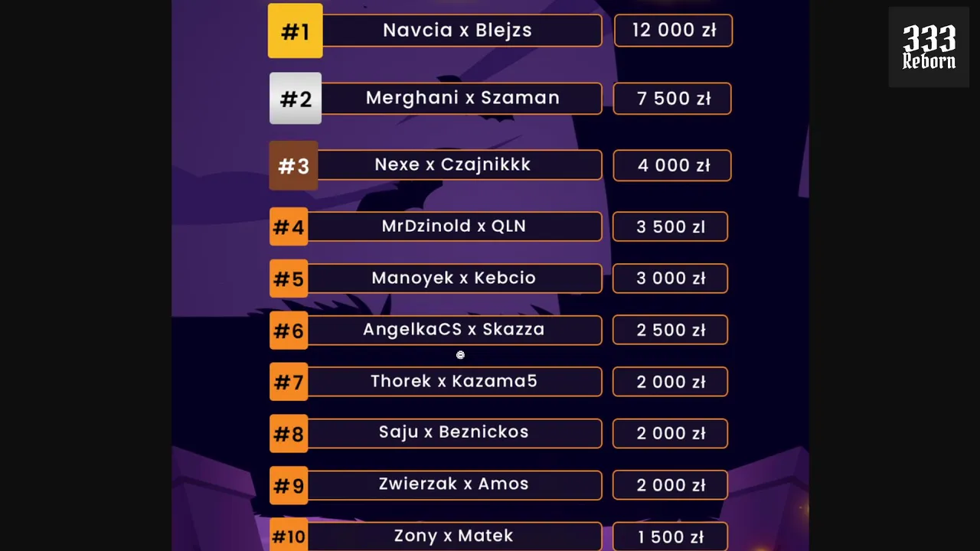Click the #9 rank badge

tap(289, 485)
